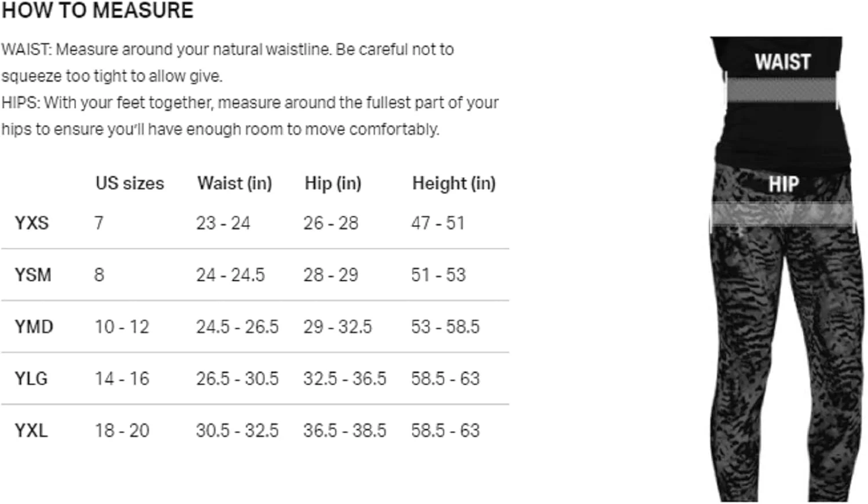Click the 14 - 16 US size value

coord(122,378)
